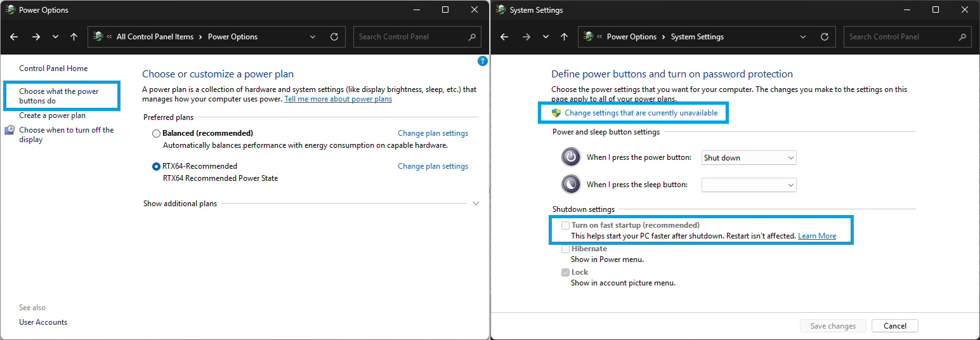Click Shutdown settings heading text
The width and height of the screenshot is (980, 340).
(x=584, y=209)
